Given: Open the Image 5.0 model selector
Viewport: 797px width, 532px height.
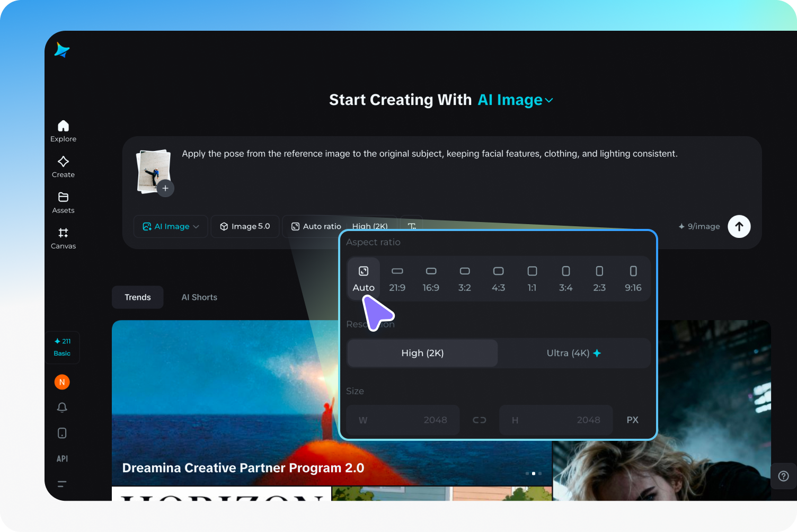Looking at the screenshot, I should tap(245, 226).
